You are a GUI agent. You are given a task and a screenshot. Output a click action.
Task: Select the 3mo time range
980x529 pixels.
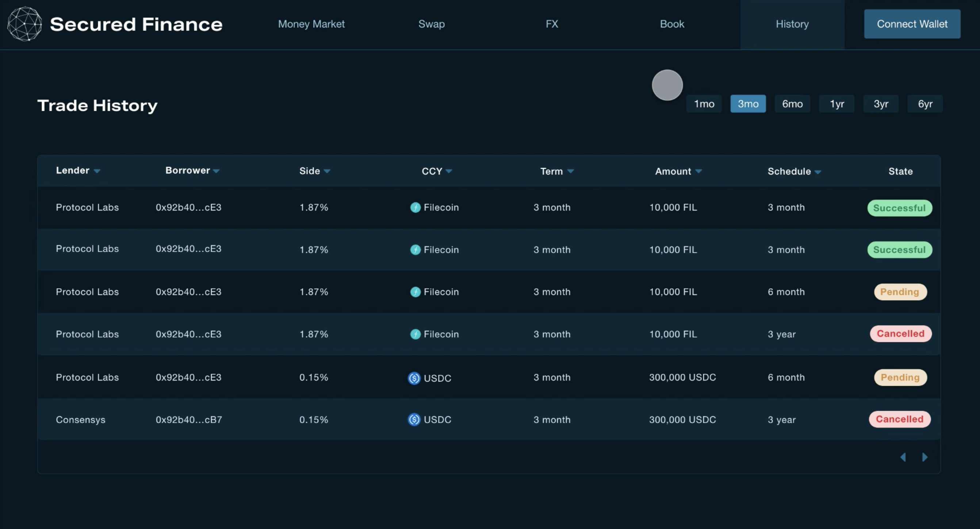748,104
